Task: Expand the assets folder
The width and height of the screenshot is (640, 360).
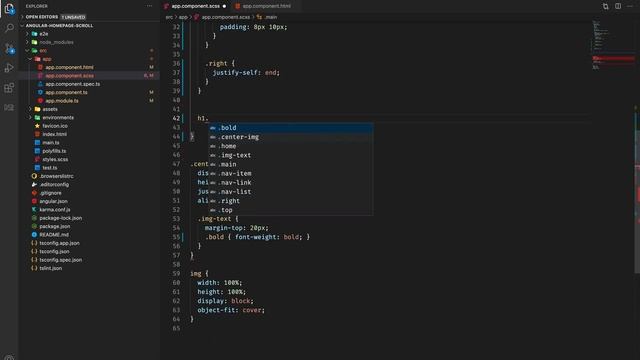Action: (50, 109)
